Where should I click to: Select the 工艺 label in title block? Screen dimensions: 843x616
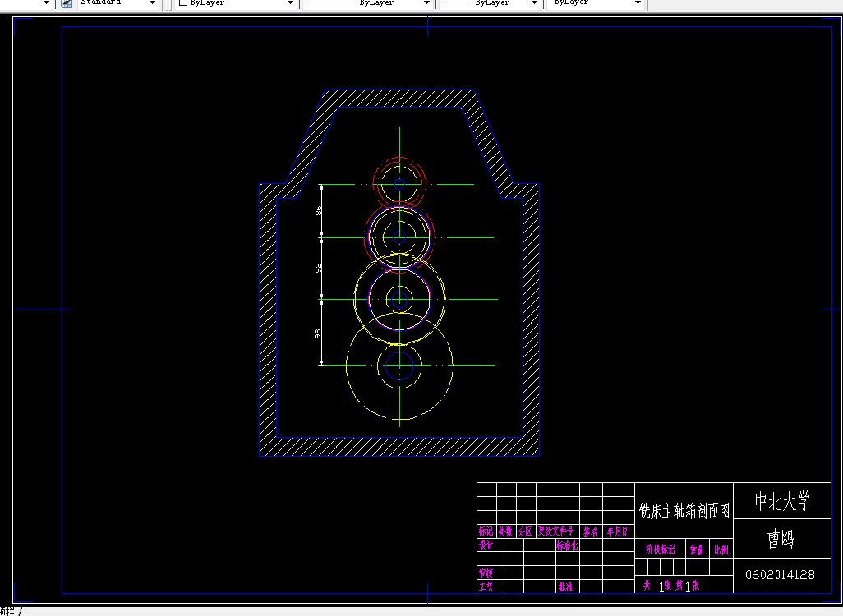click(x=486, y=586)
